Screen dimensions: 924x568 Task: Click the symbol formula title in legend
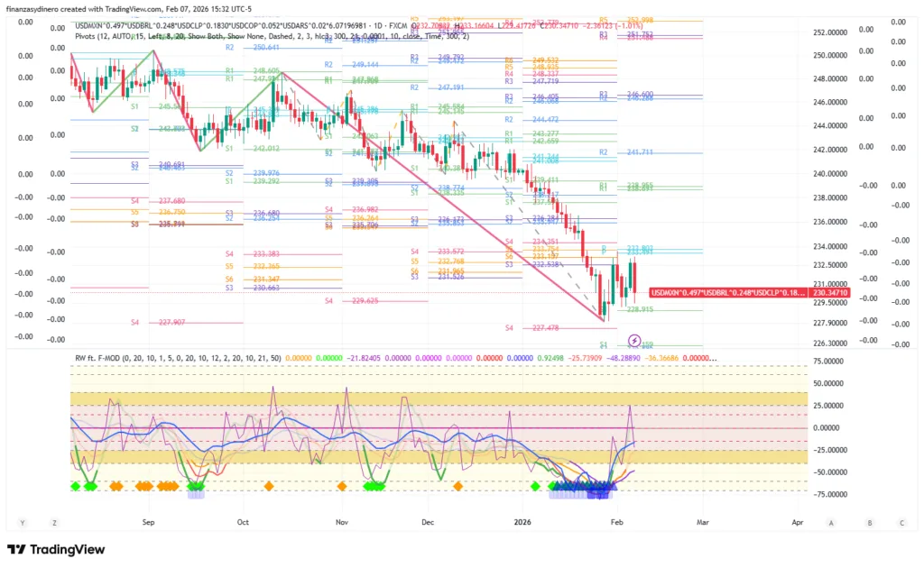pos(235,23)
